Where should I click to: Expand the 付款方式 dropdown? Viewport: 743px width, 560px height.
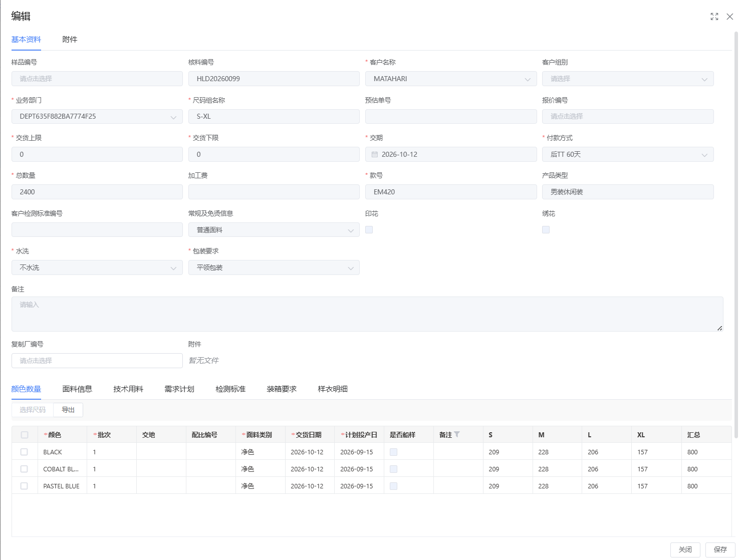point(704,155)
